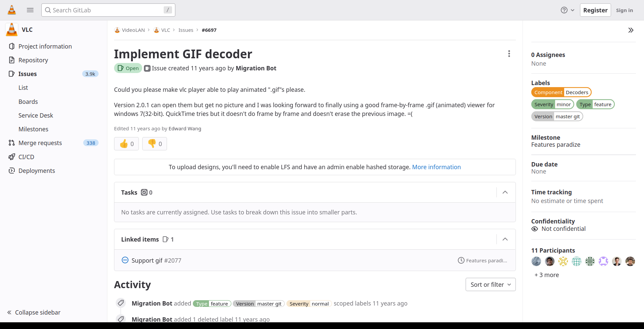This screenshot has width=644, height=329.
Task: Click the issue actions kebab menu
Action: [x=509, y=54]
